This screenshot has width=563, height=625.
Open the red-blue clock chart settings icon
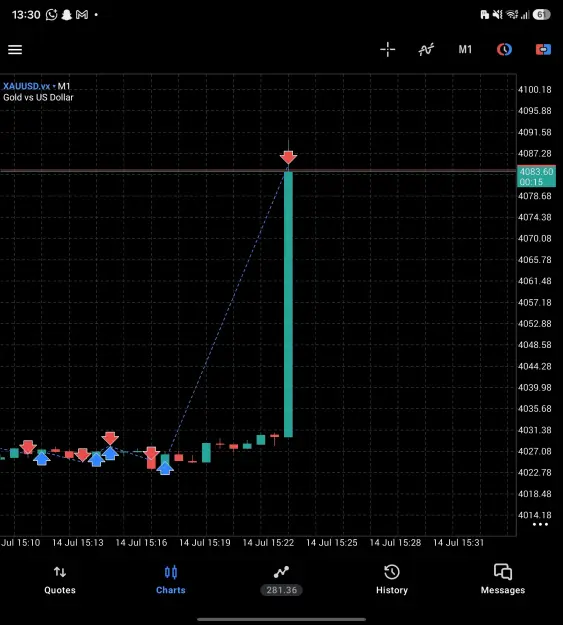point(504,49)
